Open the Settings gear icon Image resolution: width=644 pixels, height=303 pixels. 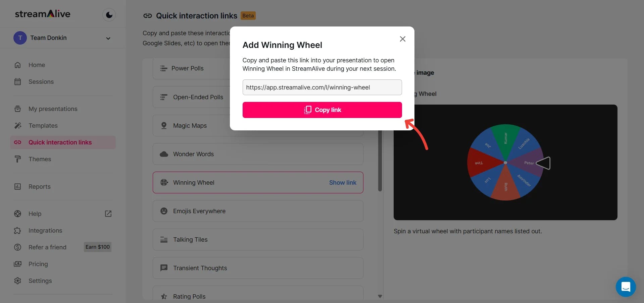(18, 281)
